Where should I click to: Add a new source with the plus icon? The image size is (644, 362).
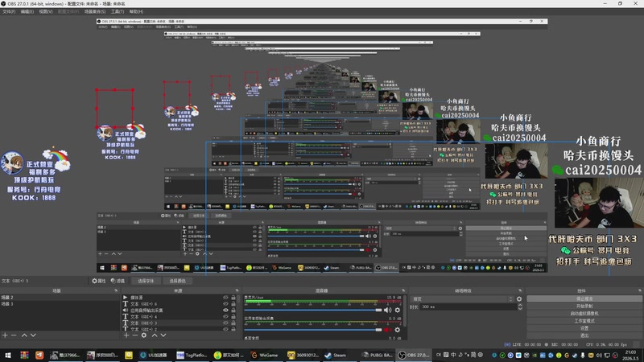[x=126, y=335]
